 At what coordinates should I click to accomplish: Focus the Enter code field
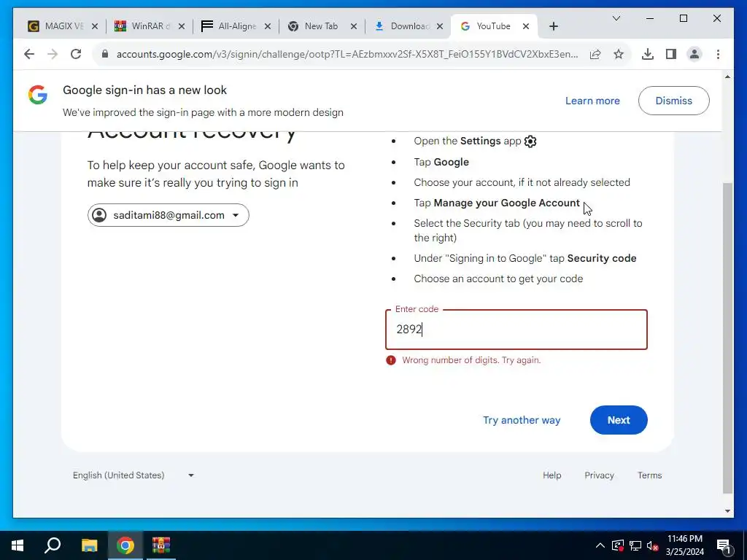[x=516, y=330]
